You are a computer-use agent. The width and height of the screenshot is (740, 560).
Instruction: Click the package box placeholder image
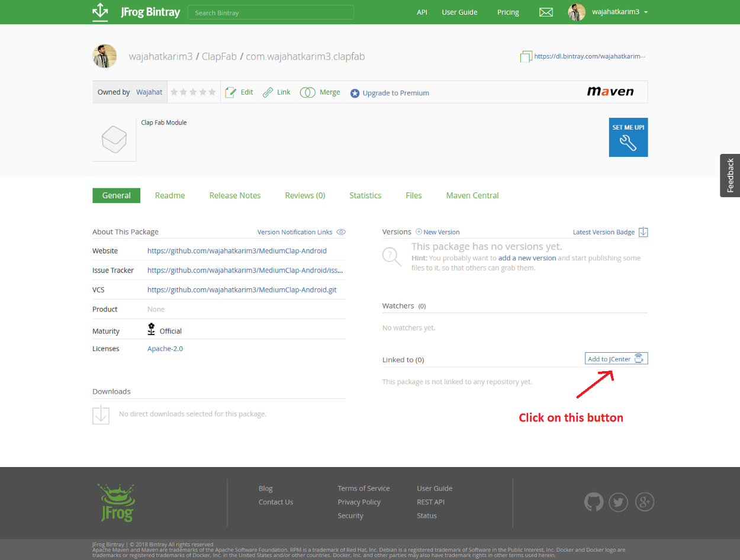click(114, 139)
